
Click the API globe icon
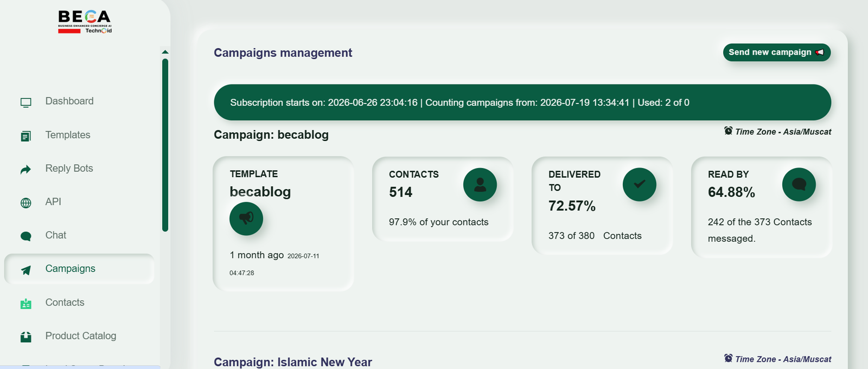26,203
